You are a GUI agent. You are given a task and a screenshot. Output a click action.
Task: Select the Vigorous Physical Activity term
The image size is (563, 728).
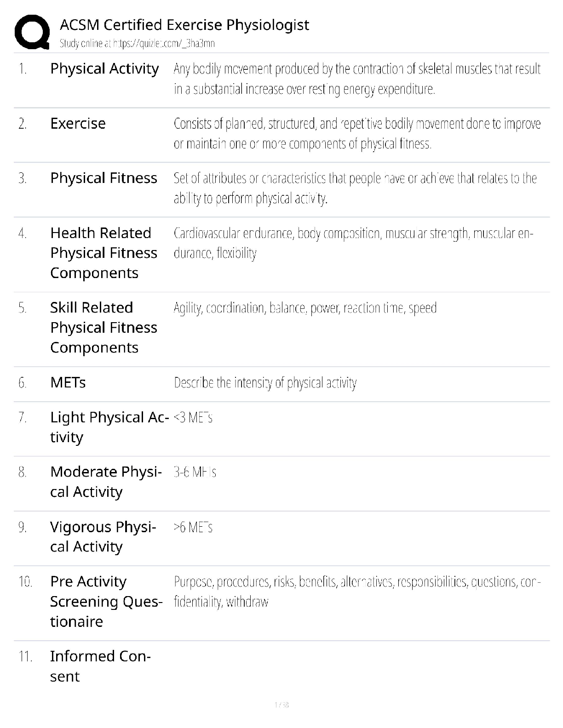point(103,536)
